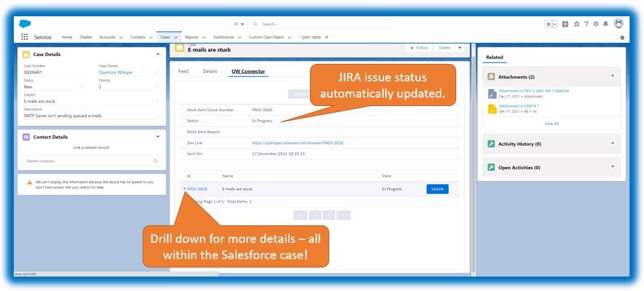The height and width of the screenshot is (291, 644).
Task: Open the Trailhead guidance icon
Action: pos(577,24)
